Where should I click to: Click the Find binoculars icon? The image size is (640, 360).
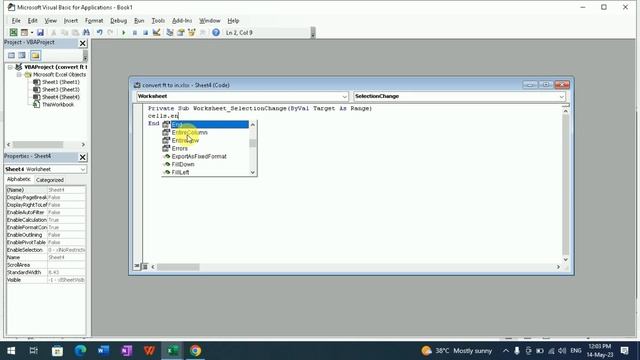87,32
